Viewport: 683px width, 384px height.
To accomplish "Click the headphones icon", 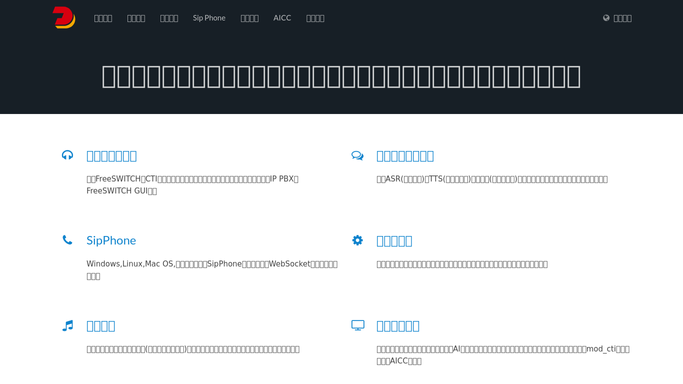I will pyautogui.click(x=67, y=155).
